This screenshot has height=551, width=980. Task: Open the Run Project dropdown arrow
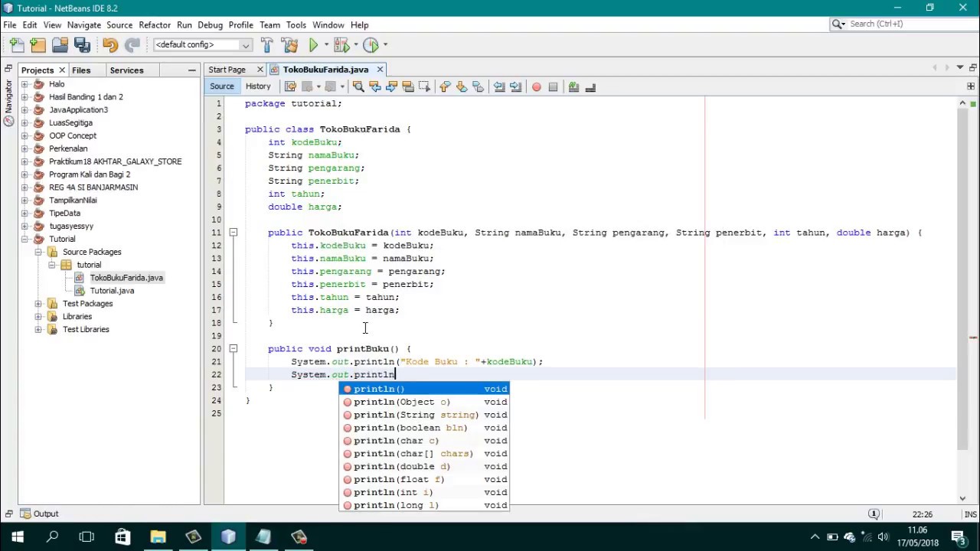tap(325, 45)
